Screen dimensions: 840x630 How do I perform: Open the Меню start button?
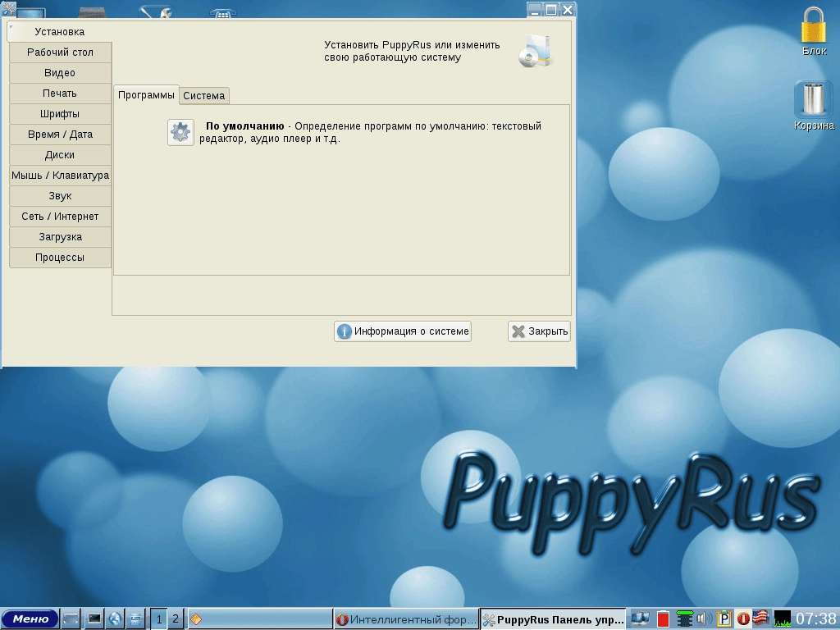pos(30,619)
